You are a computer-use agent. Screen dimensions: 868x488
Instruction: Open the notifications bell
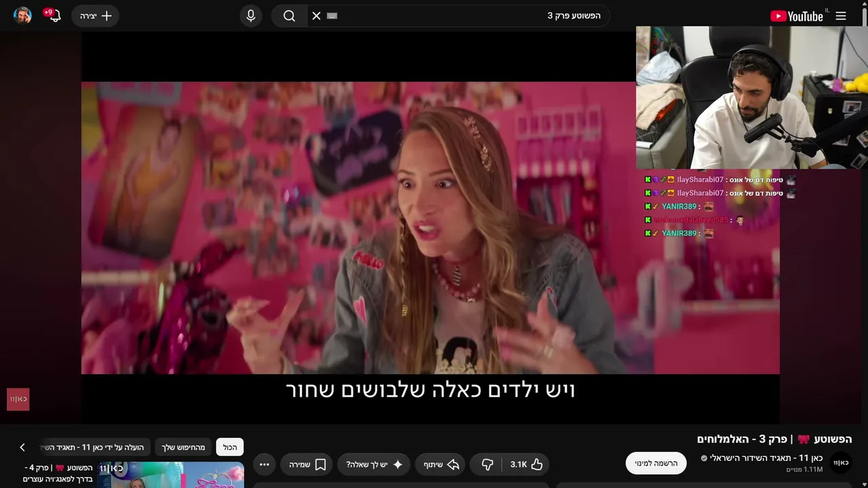pos(54,16)
